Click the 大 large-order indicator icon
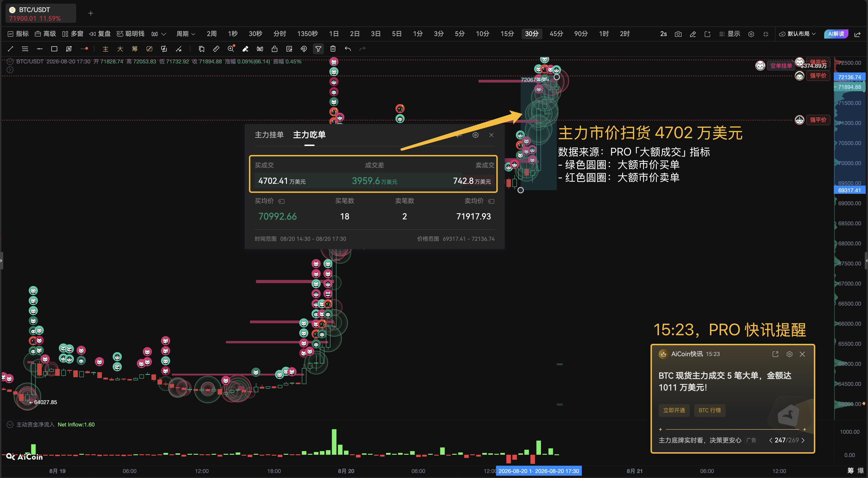 coord(120,49)
